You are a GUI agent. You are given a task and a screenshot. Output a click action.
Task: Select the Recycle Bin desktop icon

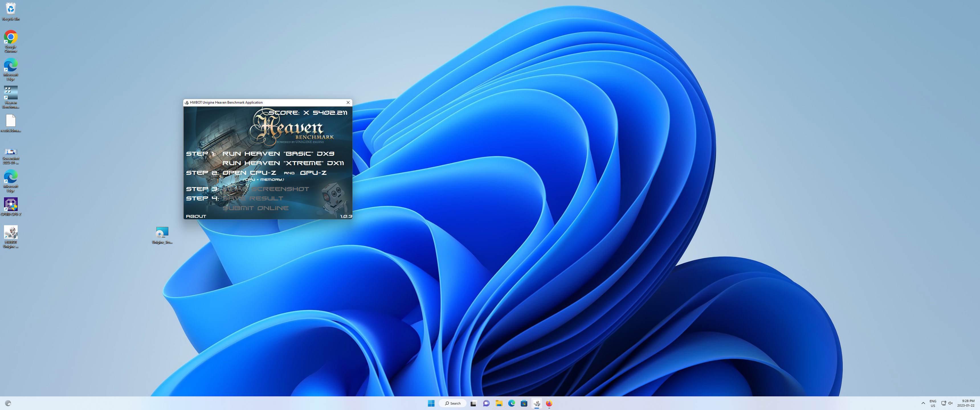point(11,11)
